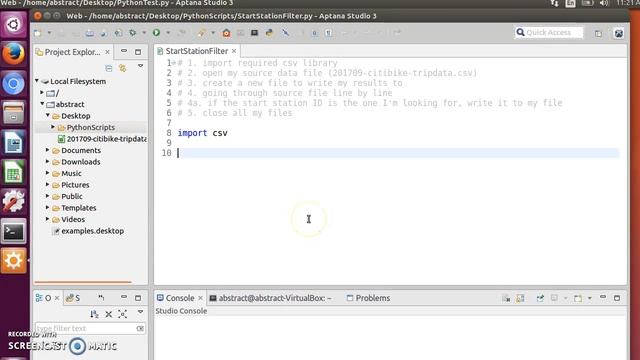Screen dimensions: 640x360
Task: Select the Videos folder
Action: [69, 219]
